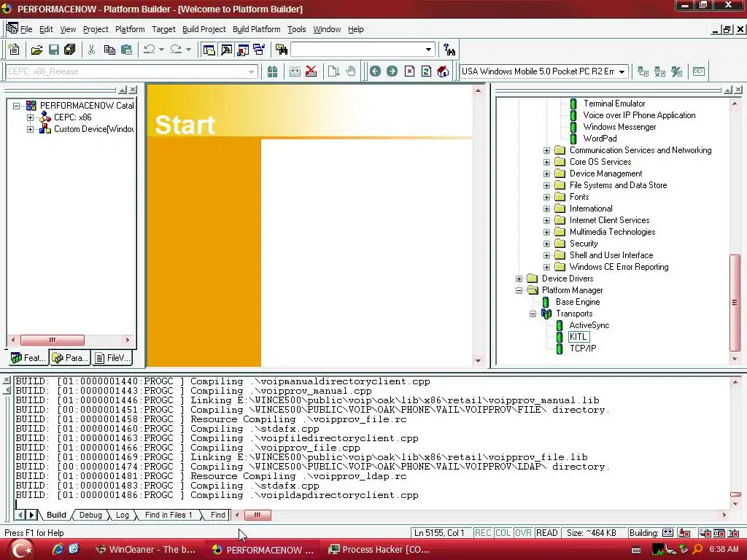Image resolution: width=747 pixels, height=560 pixels.
Task: Click the Open folder toolbar icon
Action: [x=36, y=50]
